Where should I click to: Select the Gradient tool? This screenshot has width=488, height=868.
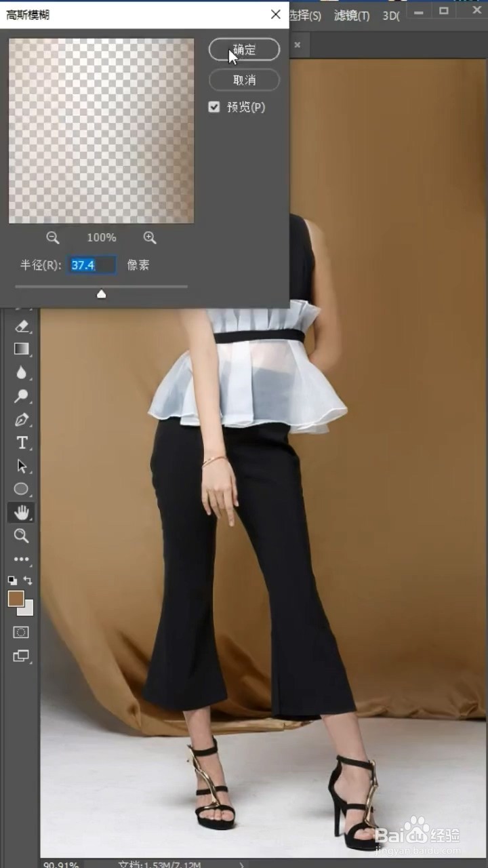[x=22, y=349]
